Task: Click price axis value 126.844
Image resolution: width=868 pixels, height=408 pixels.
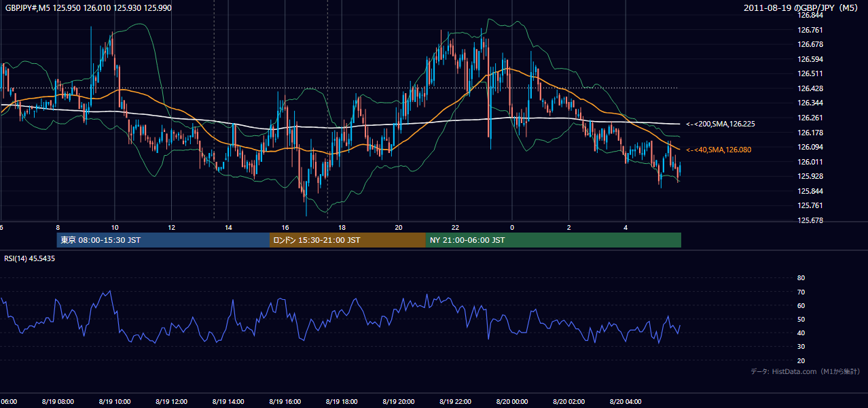Action: [x=810, y=15]
